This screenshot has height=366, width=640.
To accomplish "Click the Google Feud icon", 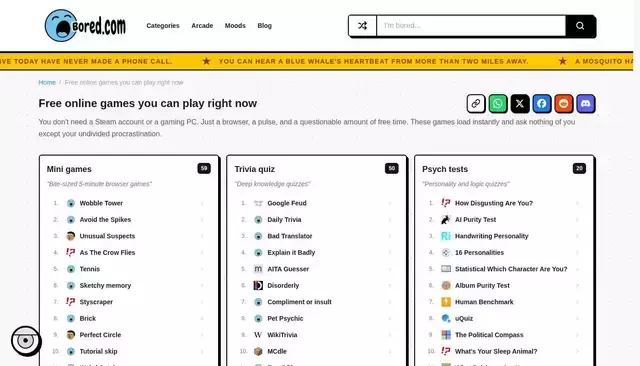I will click(258, 203).
